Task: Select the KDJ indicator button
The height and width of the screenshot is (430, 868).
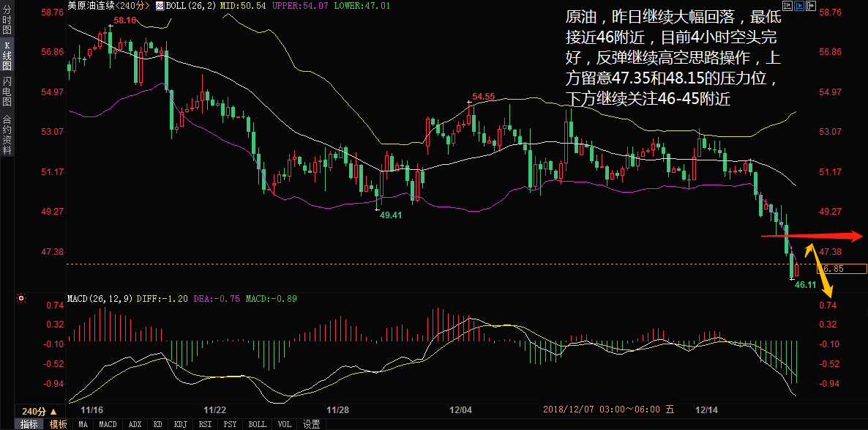Action: pos(181,424)
